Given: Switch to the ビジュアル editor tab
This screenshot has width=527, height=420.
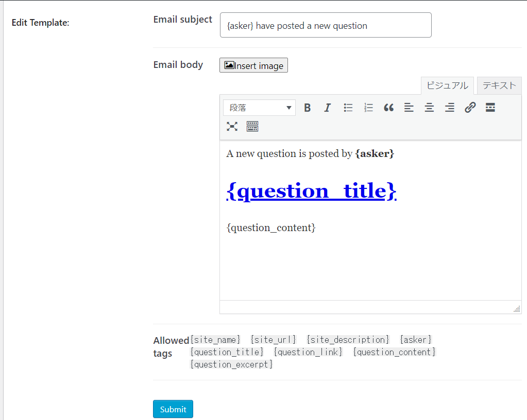Looking at the screenshot, I should tap(447, 85).
